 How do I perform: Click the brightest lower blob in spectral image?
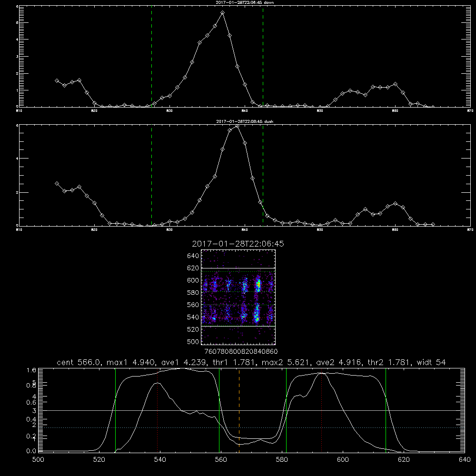pos(257,314)
